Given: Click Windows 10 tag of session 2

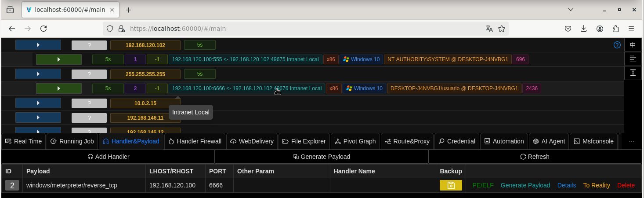Looking at the screenshot, I should 364,88.
